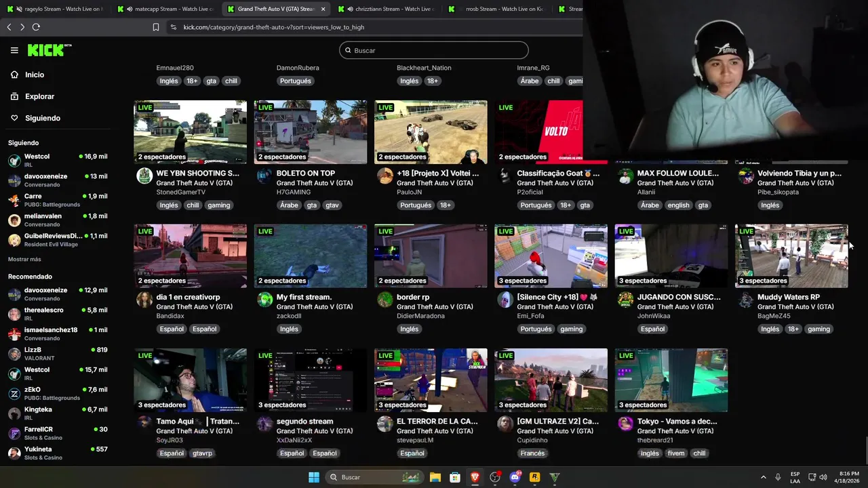Open melianvalen channel in sidebar
The height and width of the screenshot is (488, 868).
[x=58, y=220]
